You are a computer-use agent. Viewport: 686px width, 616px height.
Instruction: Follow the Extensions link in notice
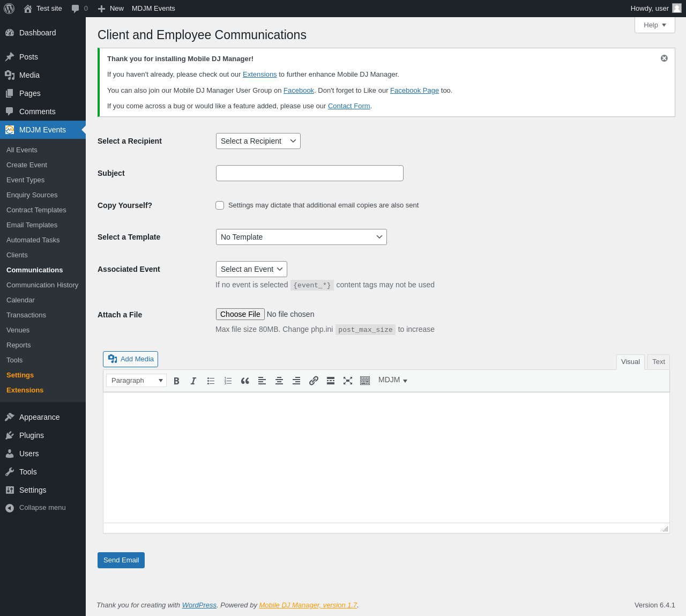coord(259,75)
